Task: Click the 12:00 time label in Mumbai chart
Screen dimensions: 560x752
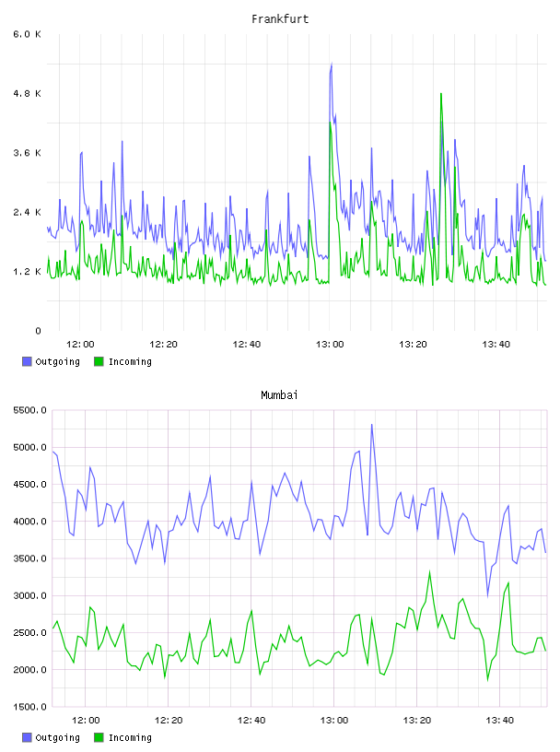Action: (x=86, y=720)
